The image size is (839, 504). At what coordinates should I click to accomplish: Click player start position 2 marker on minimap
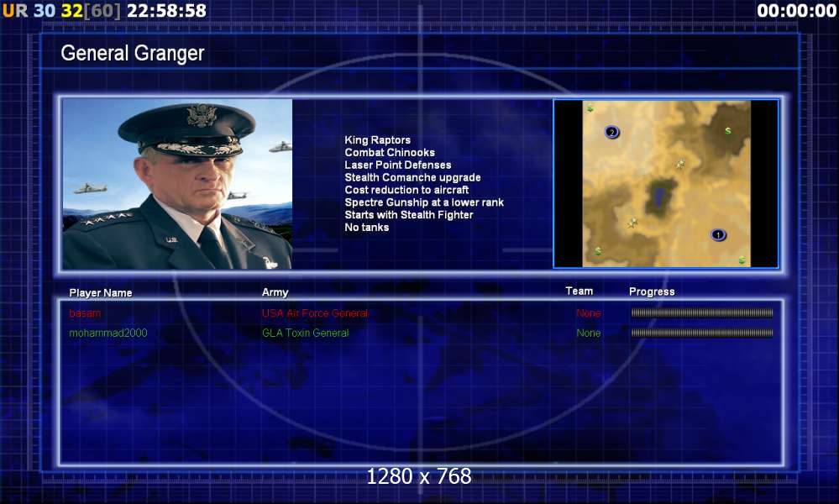[x=611, y=132]
